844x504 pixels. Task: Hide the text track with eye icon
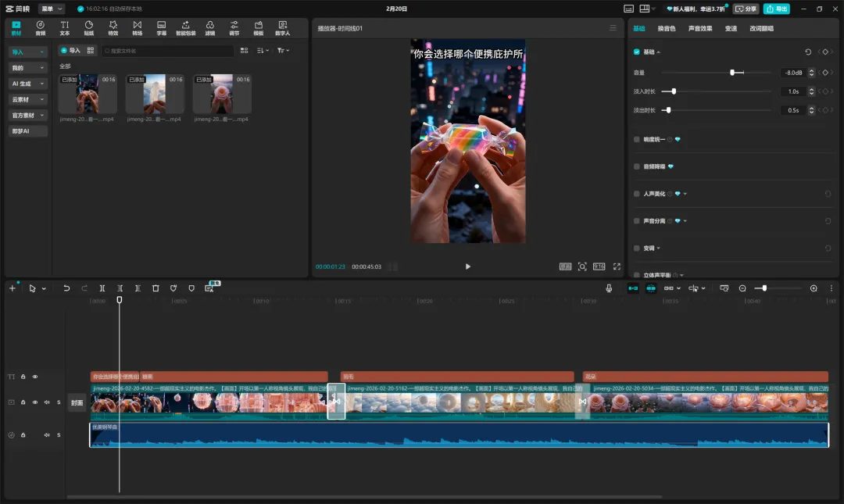pyautogui.click(x=35, y=377)
